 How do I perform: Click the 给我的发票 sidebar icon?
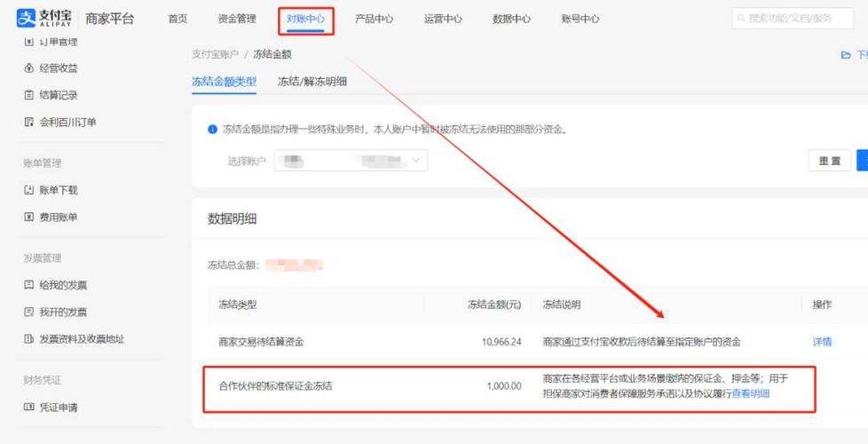pyautogui.click(x=28, y=285)
